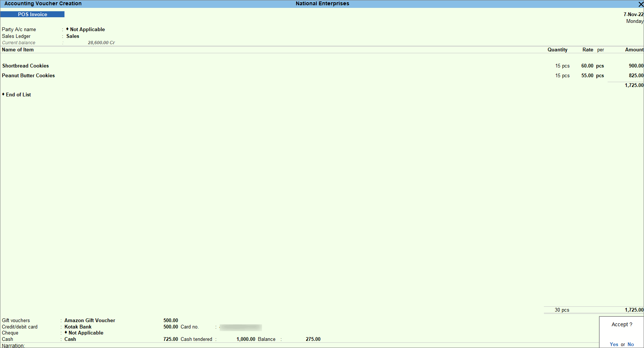Screen dimensions: 644x348
Task: Click Shortbread Cookies quantity 15 pcs
Action: [562, 66]
